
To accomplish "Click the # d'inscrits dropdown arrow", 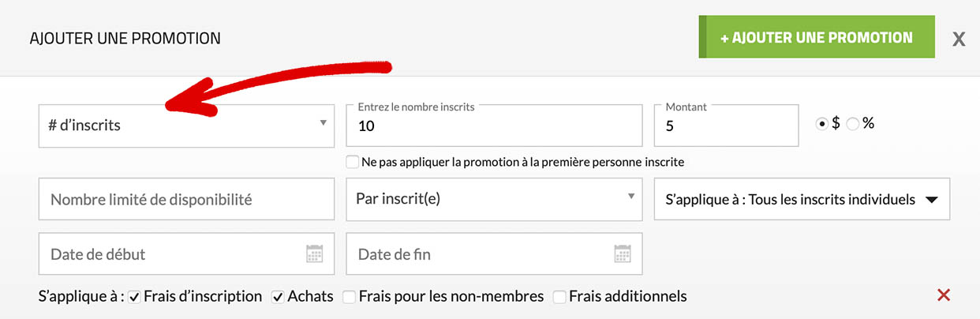I will 323,123.
